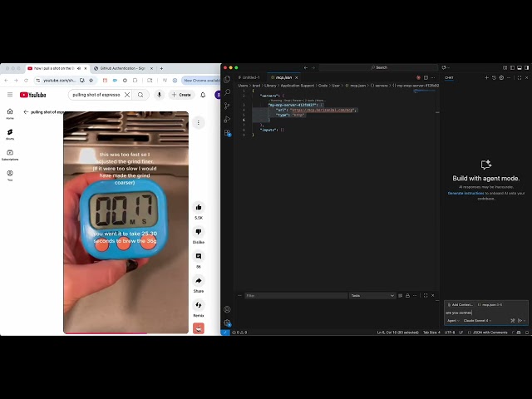Click the Generate instructions link

pos(465,193)
